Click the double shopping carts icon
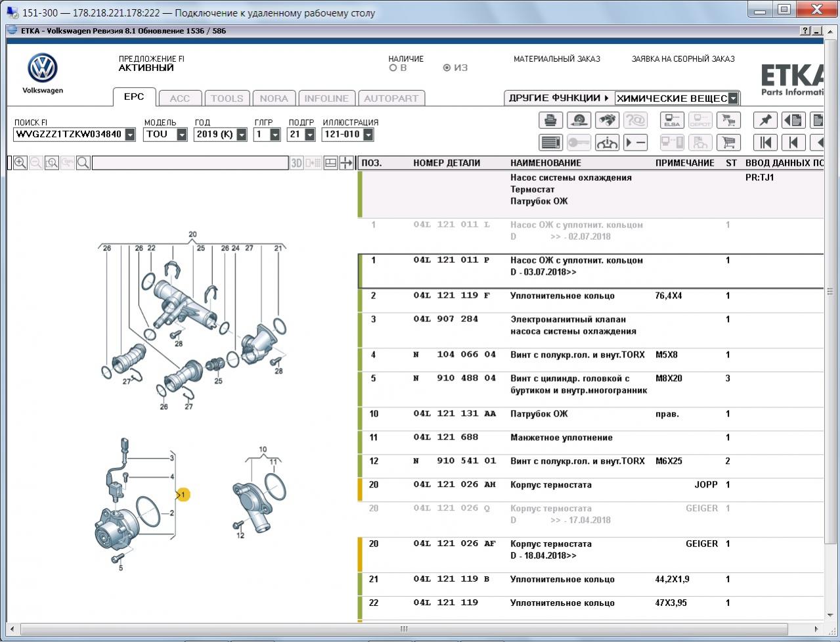The image size is (840, 642). coord(728,120)
